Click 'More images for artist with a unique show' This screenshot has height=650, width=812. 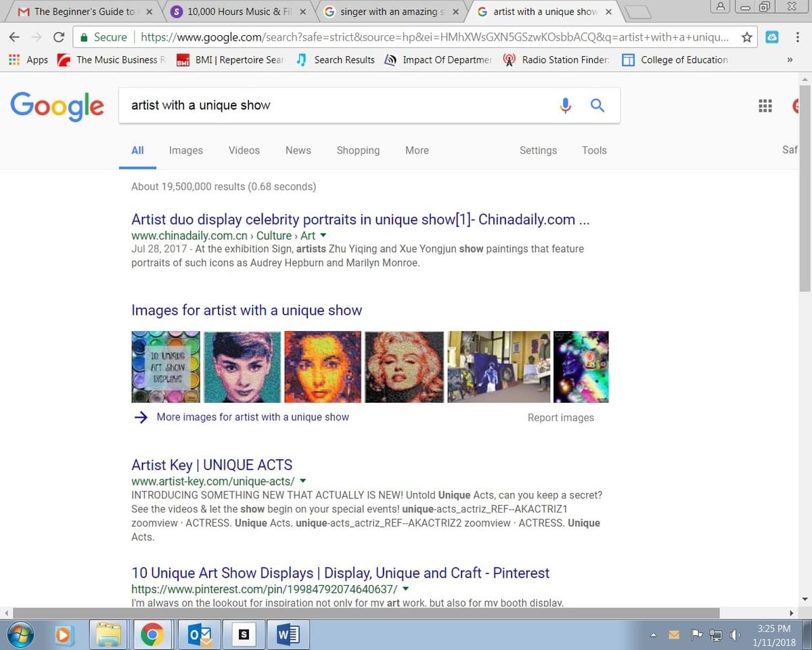pos(252,417)
